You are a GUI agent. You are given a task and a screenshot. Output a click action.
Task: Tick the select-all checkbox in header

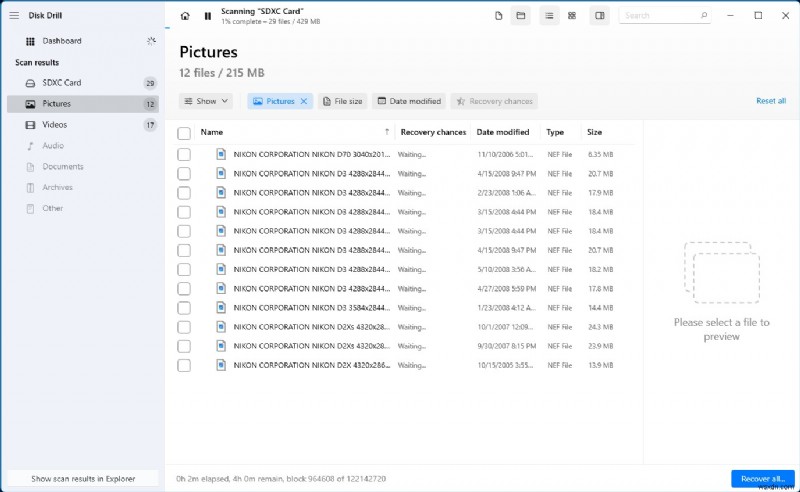click(184, 133)
